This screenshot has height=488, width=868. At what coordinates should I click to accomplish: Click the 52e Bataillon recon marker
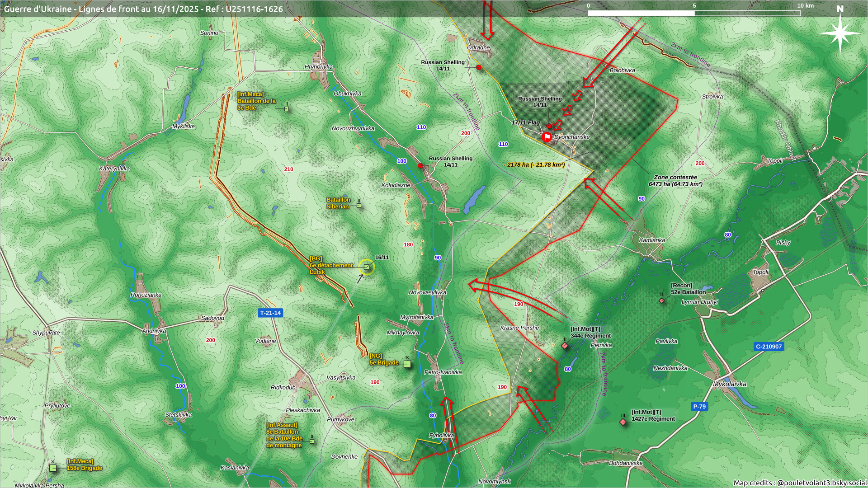(x=662, y=300)
